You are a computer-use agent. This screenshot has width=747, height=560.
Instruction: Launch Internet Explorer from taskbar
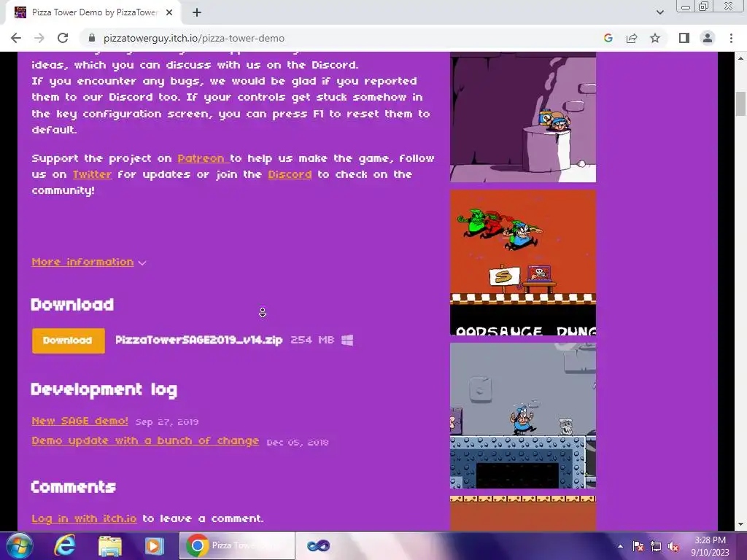(x=65, y=545)
